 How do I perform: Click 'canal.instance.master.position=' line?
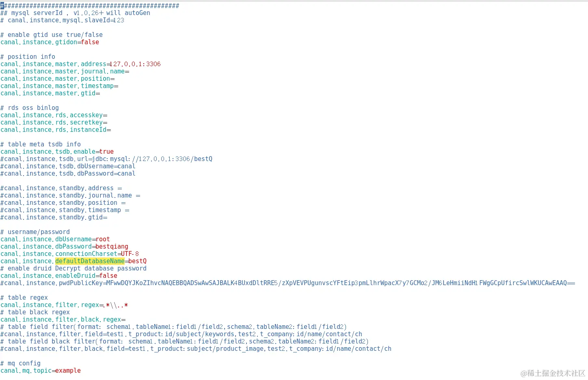click(x=58, y=79)
